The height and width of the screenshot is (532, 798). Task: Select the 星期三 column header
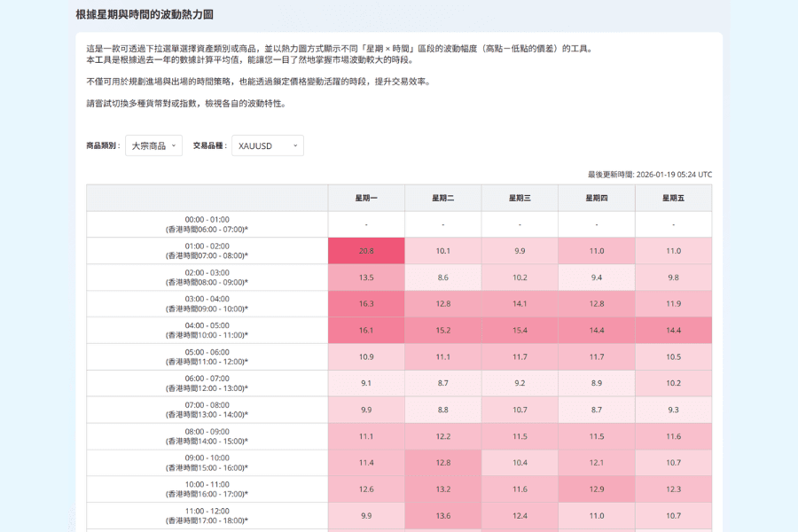pos(520,198)
